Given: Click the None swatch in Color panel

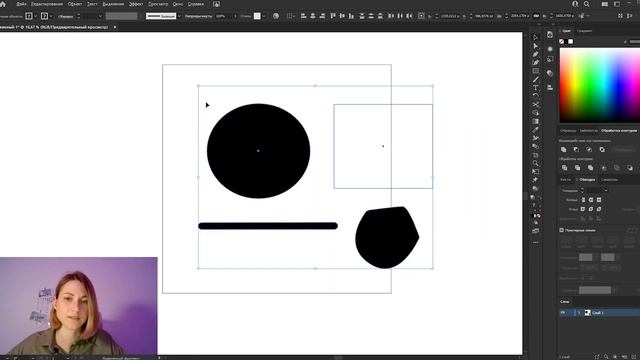Looking at the screenshot, I should point(562,41).
